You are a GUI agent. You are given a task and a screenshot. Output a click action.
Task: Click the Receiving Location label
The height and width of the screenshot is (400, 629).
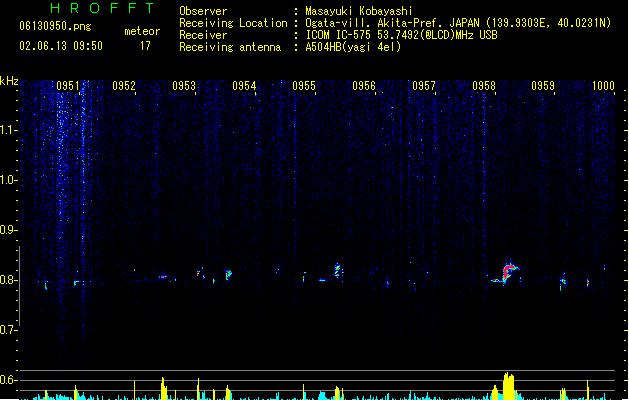pyautogui.click(x=233, y=23)
